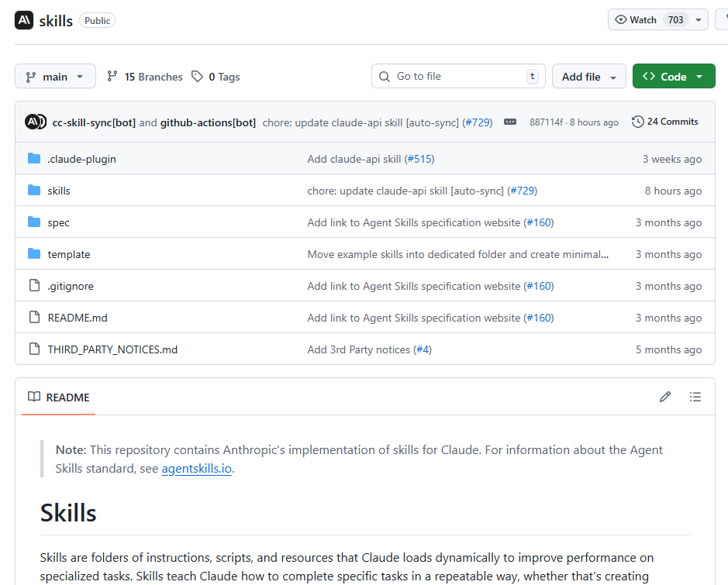Open PR #160 link in .gitignore row
This screenshot has width=728, height=585.
tap(539, 286)
